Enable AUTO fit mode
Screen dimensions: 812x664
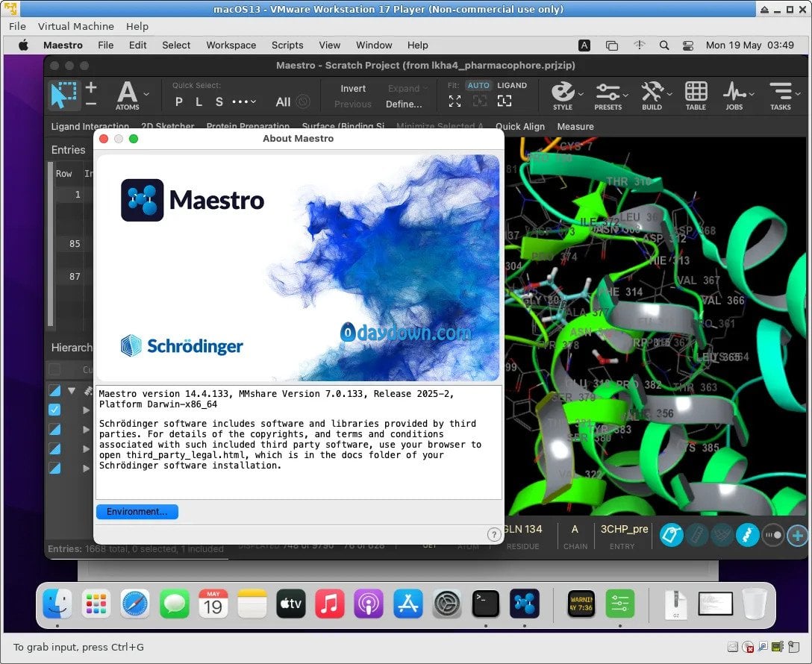pos(478,85)
